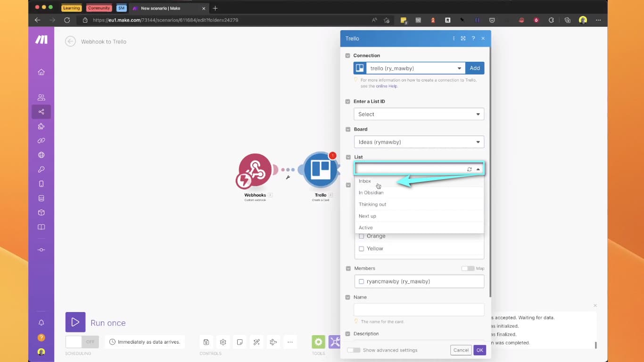The width and height of the screenshot is (644, 362).
Task: Select the Trello module on the canvas
Action: pos(321,170)
